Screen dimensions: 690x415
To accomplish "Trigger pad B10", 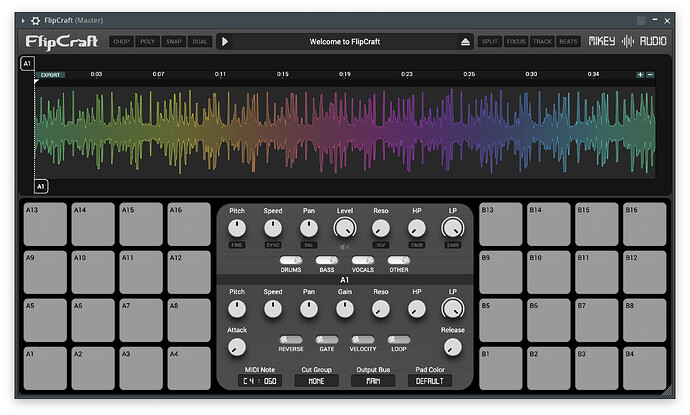I will tap(549, 272).
